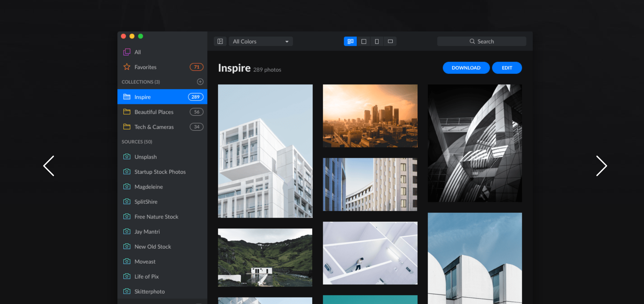Screen dimensions: 644x304
Task: Click the Favorites star icon
Action: coord(127,67)
